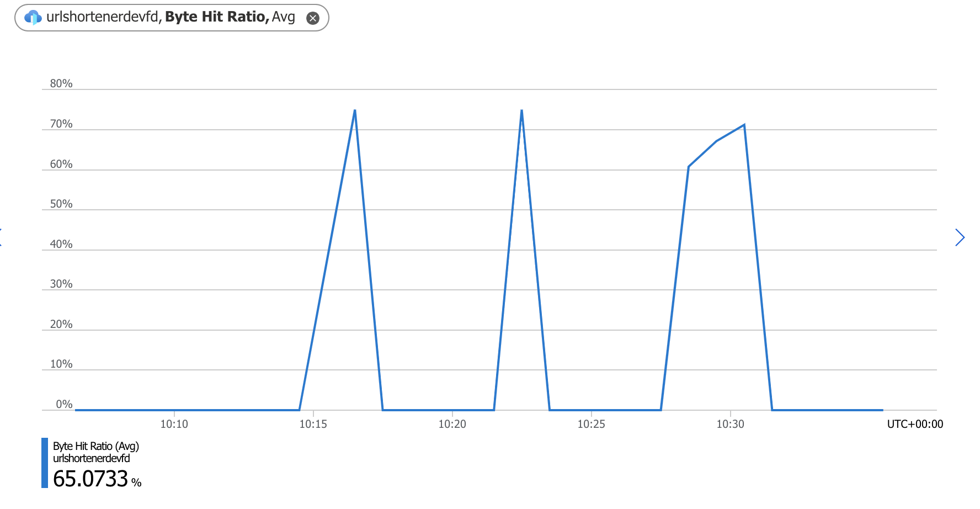This screenshot has width=980, height=509.
Task: Click the UTC+00:00 timezone label
Action: pos(915,424)
